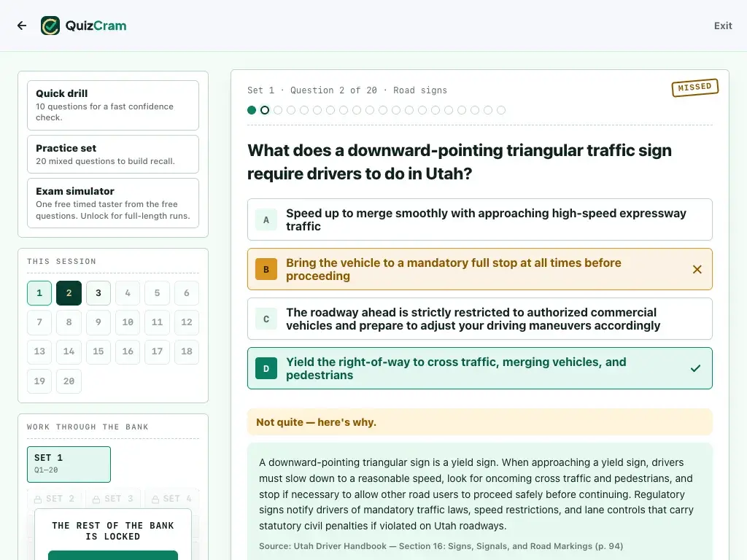This screenshot has height=560, width=747.
Task: Go to question 12 in session grid
Action: (187, 322)
